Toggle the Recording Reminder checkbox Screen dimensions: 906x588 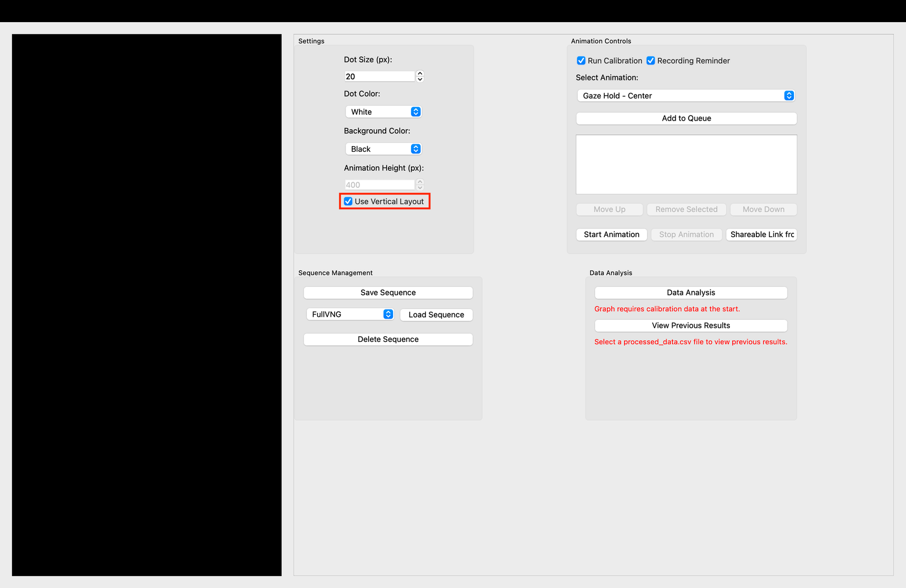click(651, 61)
